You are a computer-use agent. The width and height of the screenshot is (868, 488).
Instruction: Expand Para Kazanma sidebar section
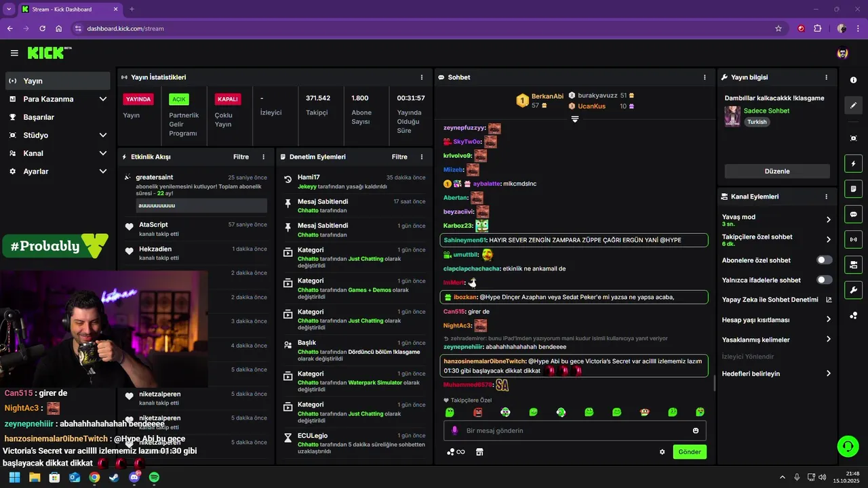pos(103,99)
